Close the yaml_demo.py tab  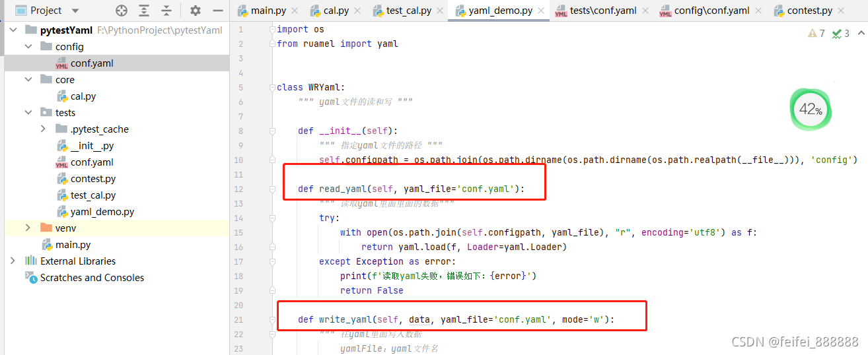click(x=541, y=11)
